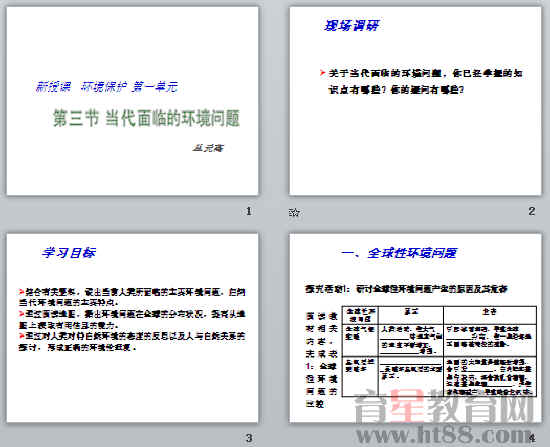Screen dimensions: 550x447
Task: Click the 一、全球性环境问题 heading
Action: (399, 253)
